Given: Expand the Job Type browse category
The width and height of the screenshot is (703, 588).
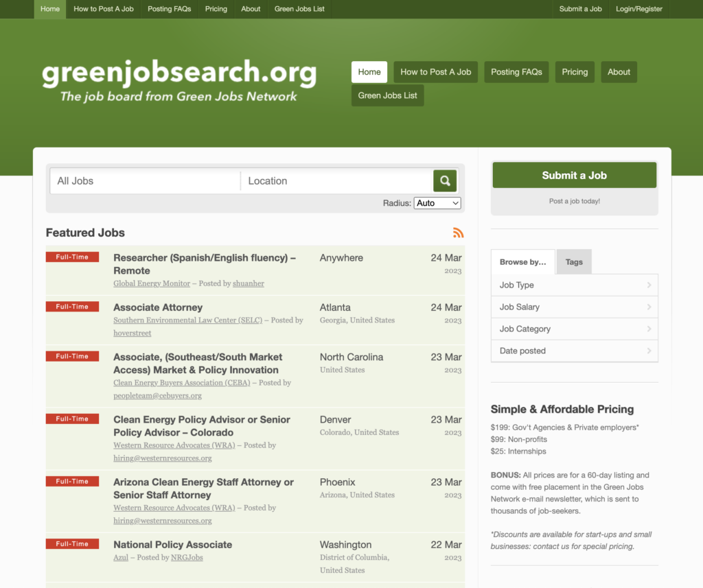Looking at the screenshot, I should coord(574,285).
